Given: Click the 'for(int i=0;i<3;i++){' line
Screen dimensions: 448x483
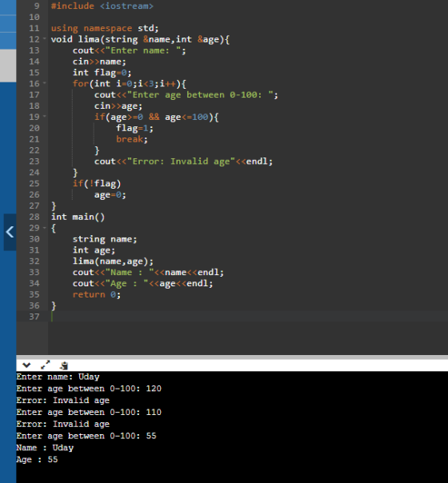Looking at the screenshot, I should pyautogui.click(x=130, y=84).
